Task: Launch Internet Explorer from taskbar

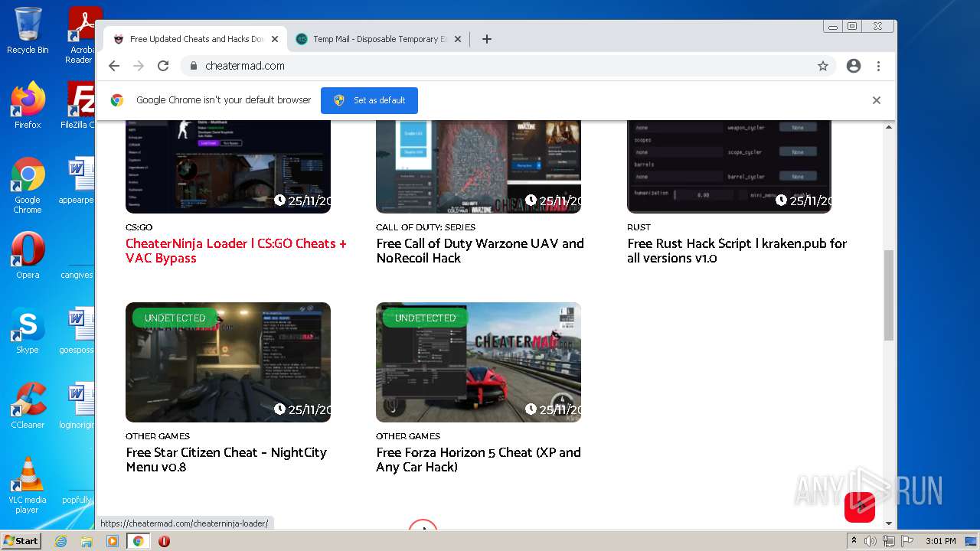Action: pyautogui.click(x=60, y=541)
